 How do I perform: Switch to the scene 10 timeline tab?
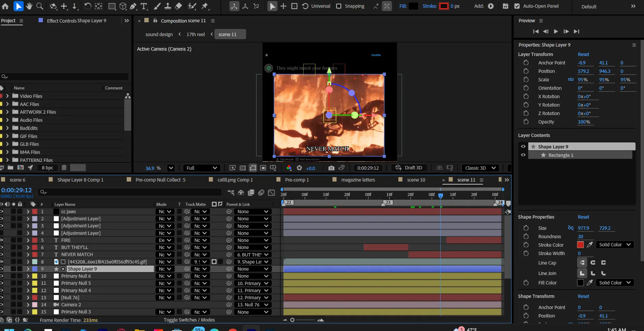point(416,180)
